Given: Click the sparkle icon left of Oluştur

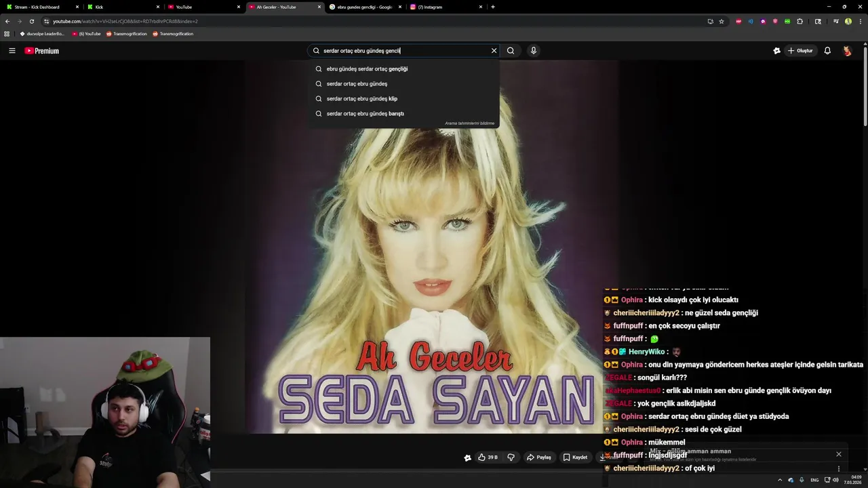Looking at the screenshot, I should point(777,51).
